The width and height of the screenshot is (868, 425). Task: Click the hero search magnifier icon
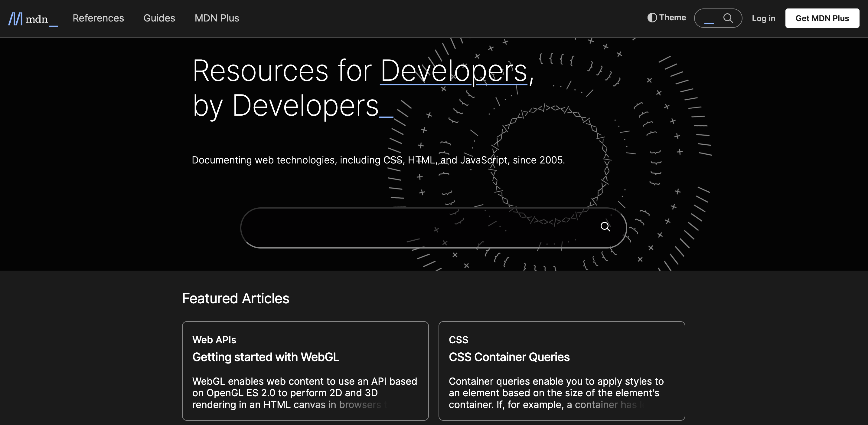point(605,227)
